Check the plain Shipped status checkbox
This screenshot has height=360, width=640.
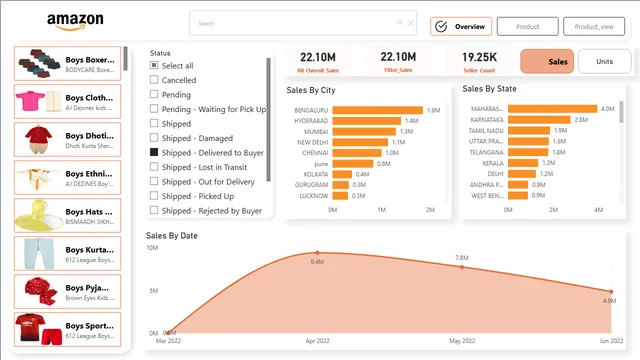click(154, 123)
